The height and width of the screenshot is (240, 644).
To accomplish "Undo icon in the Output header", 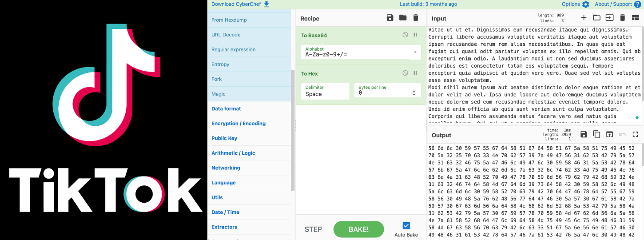I will pos(622,134).
